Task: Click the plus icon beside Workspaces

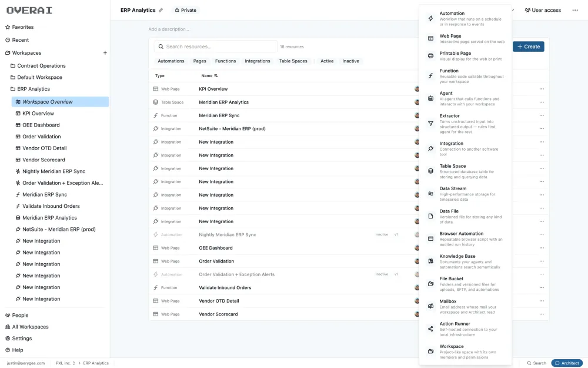Action: click(x=105, y=53)
